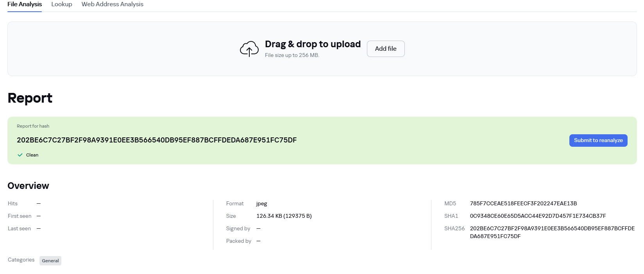Click the Report heading
Image resolution: width=644 pixels, height=274 pixels.
click(30, 98)
